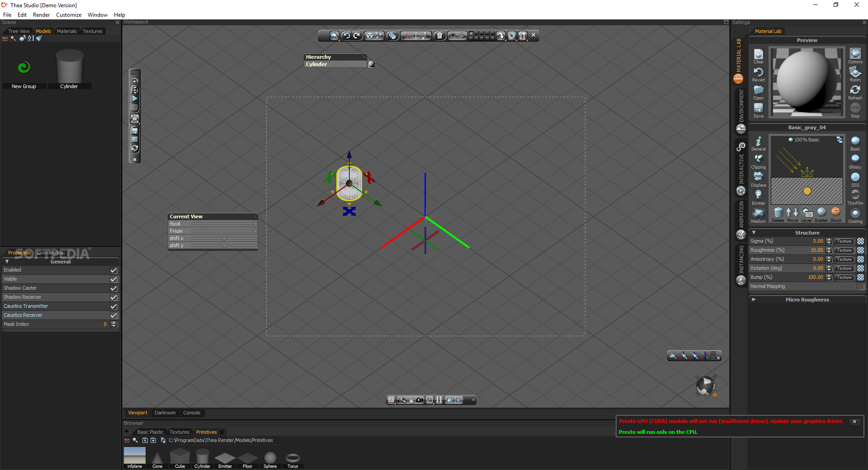Screen dimensions: 868x470
Task: Click the focal slider in Current View
Action: pos(224,224)
